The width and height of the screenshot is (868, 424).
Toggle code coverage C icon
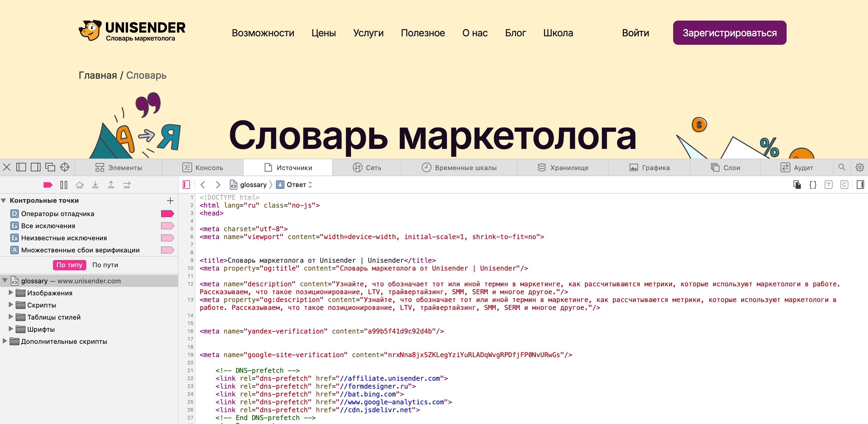844,185
